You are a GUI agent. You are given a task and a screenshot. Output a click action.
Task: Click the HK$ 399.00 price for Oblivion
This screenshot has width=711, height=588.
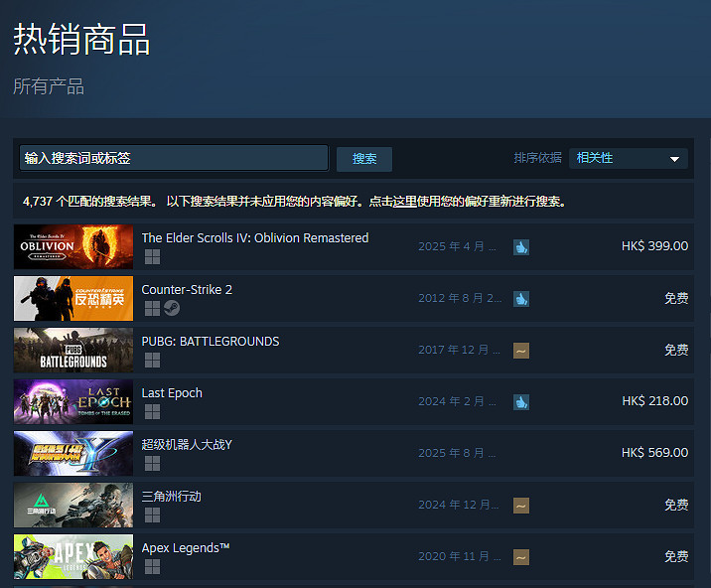[x=654, y=246]
